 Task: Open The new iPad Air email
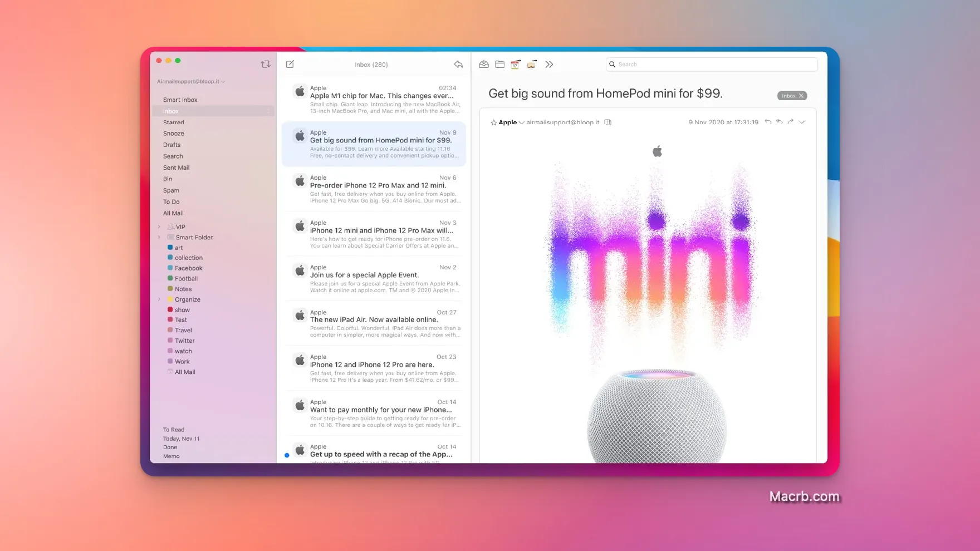click(x=374, y=323)
